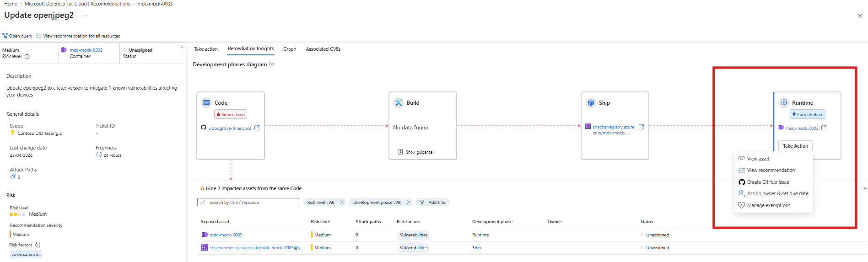Viewport: 868px width, 262px height.
Task: Click the GitHub icon beside woodgrove-financial3
Action: tap(204, 128)
